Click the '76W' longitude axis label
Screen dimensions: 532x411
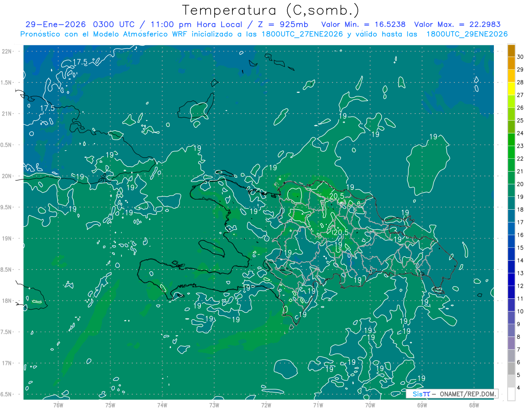58,405
